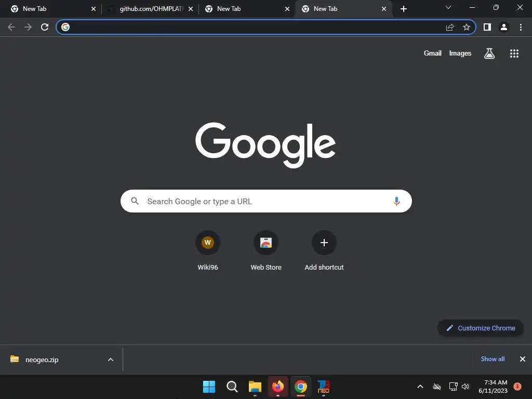Open Chrome's three-dot menu
Viewport: 532px width, 399px height.
coord(521,27)
